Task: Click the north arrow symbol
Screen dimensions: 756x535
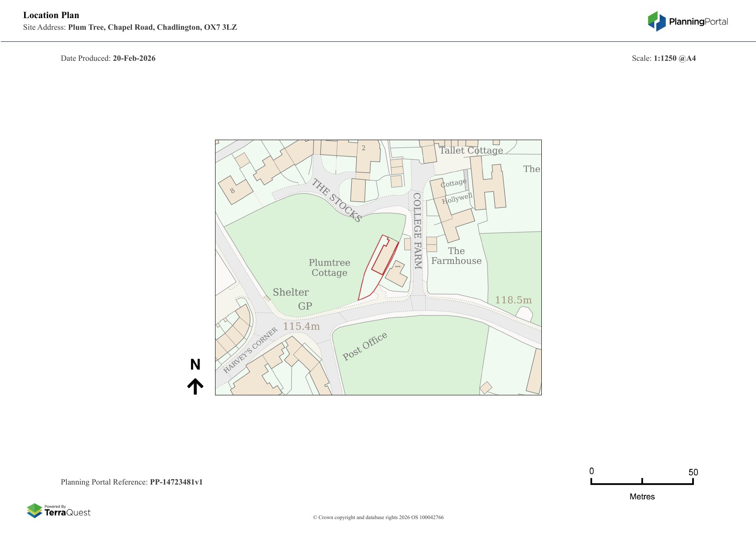Action: [195, 386]
